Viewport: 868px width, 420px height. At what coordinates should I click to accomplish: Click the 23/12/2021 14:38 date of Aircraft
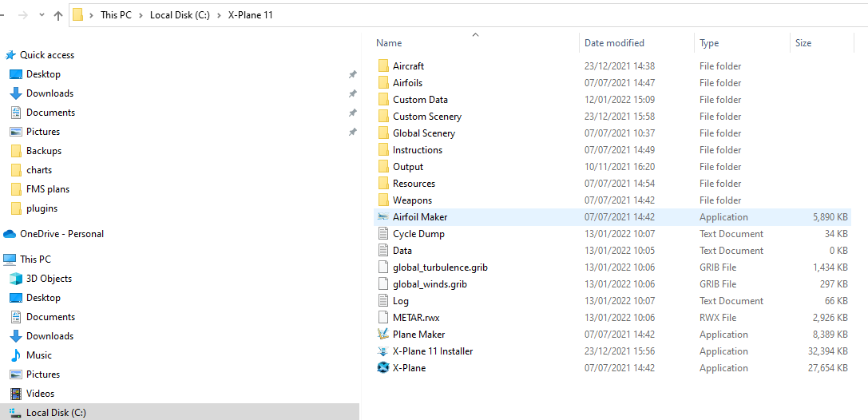(620, 65)
